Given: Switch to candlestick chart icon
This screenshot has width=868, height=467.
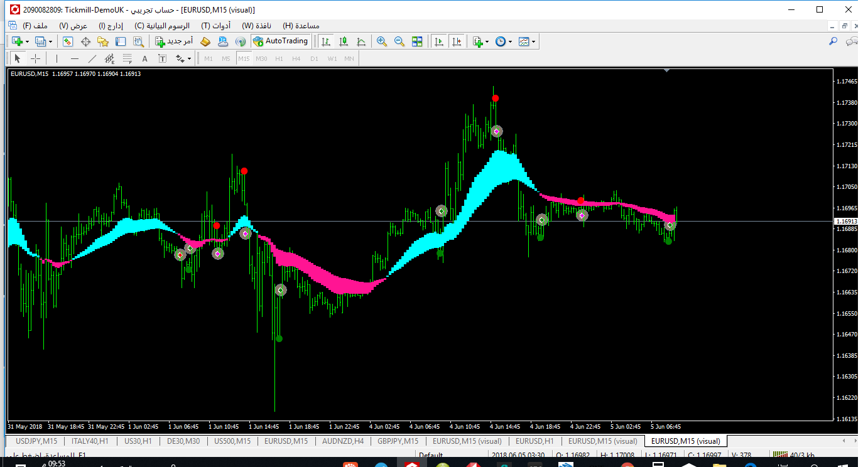Looking at the screenshot, I should (x=344, y=41).
